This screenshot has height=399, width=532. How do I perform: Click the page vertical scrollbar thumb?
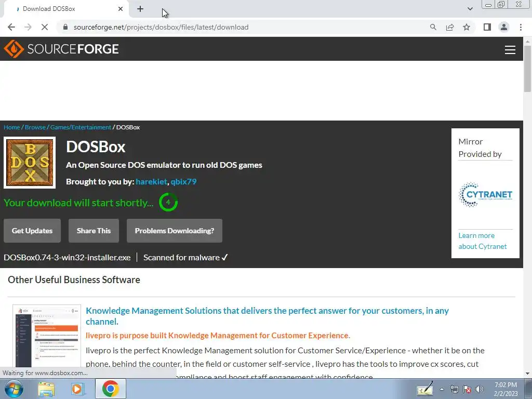527,68
